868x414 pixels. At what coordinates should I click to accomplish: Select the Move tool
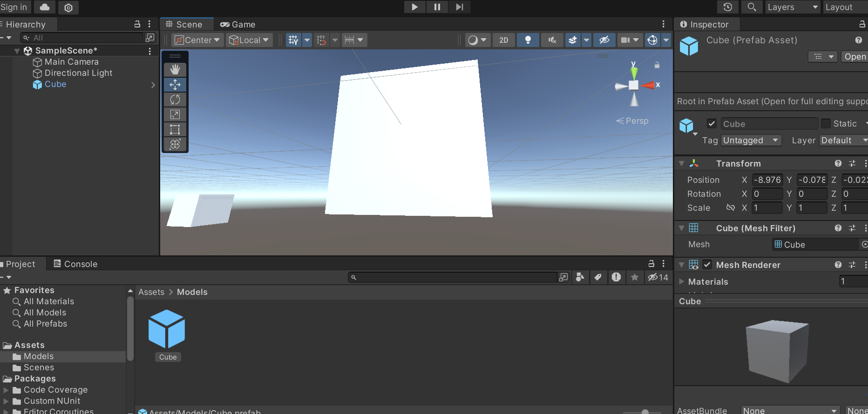click(x=175, y=85)
